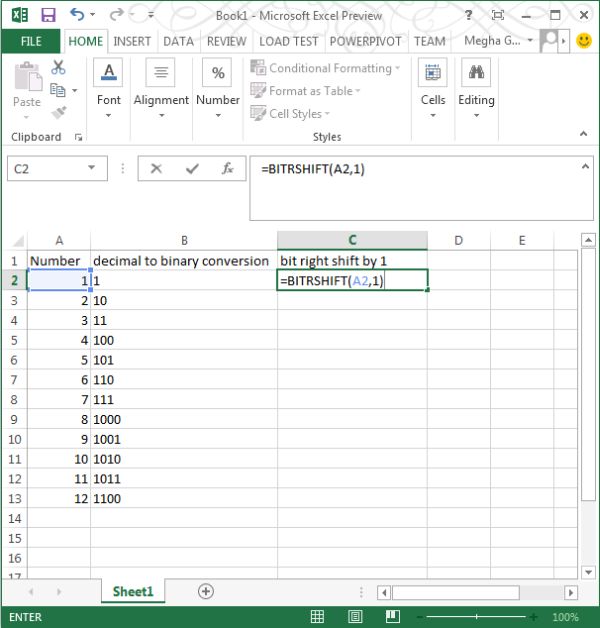The image size is (600, 628).
Task: Open the Copy dropdown arrow
Action: pyautogui.click(x=75, y=91)
